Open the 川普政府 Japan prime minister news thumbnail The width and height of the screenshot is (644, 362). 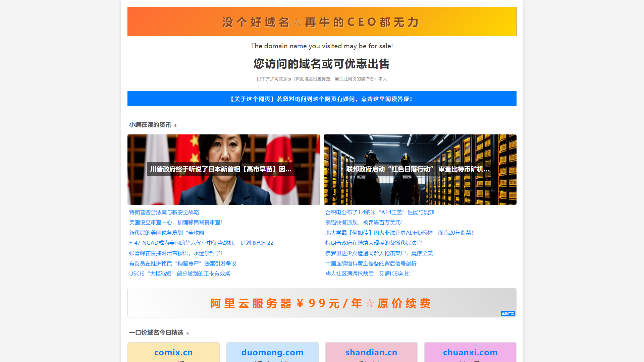click(x=224, y=170)
